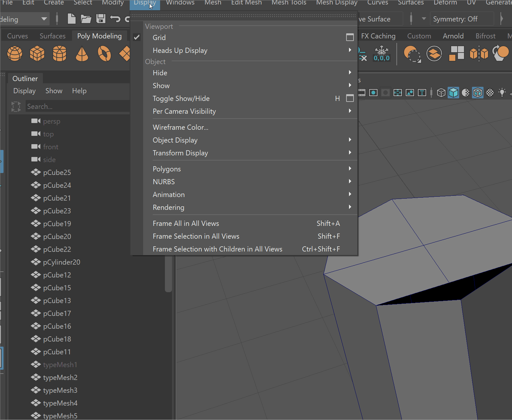Click the polygon torus shelf icon

(x=104, y=54)
